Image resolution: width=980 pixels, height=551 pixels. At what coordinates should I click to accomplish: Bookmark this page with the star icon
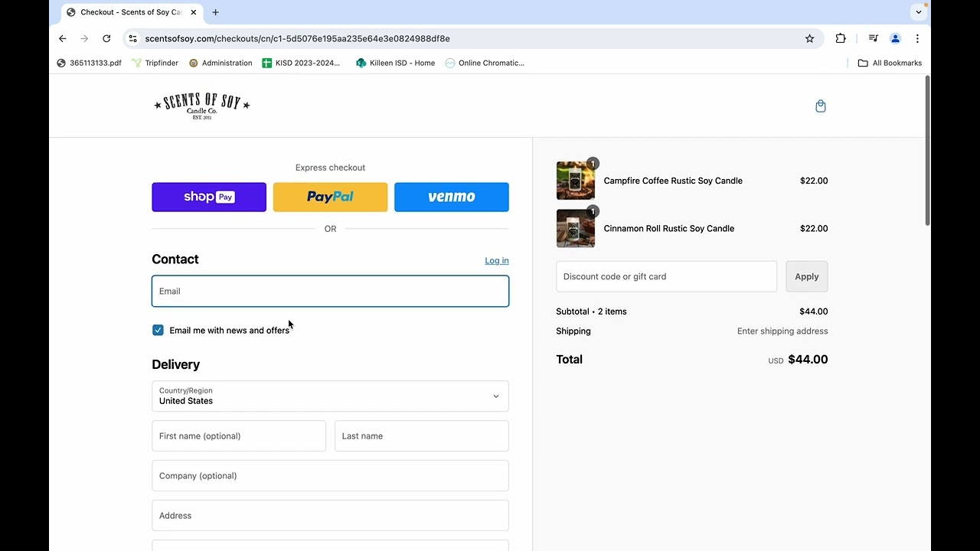pyautogui.click(x=809, y=38)
